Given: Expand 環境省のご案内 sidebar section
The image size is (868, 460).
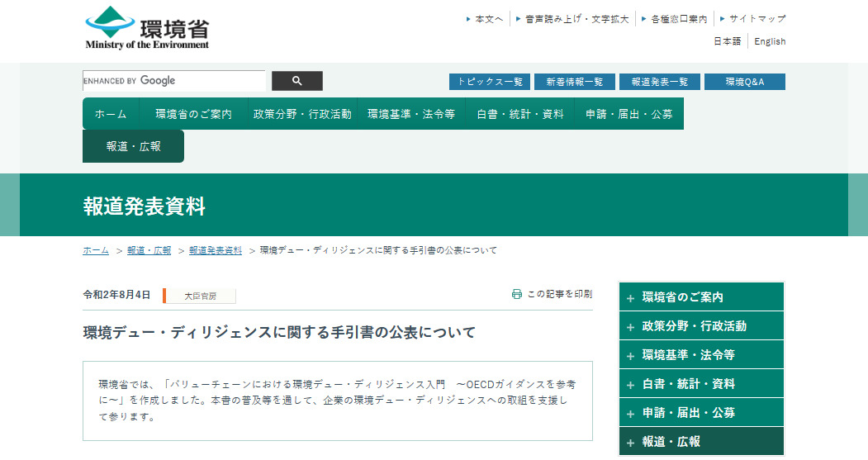Looking at the screenshot, I should point(700,297).
